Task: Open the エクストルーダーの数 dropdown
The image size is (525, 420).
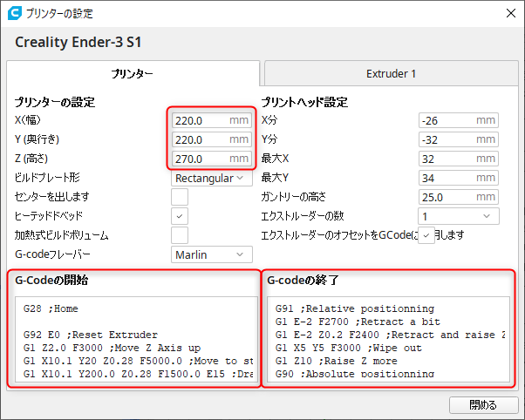Action: (459, 216)
